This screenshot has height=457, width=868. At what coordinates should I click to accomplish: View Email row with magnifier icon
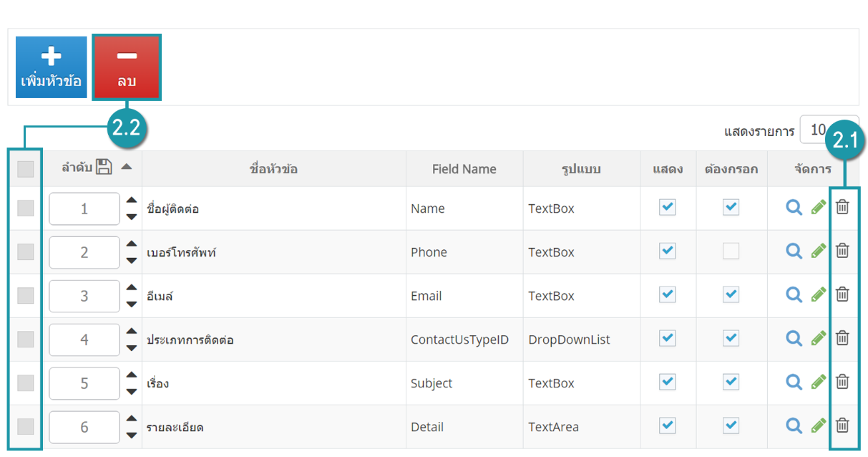pos(794,294)
